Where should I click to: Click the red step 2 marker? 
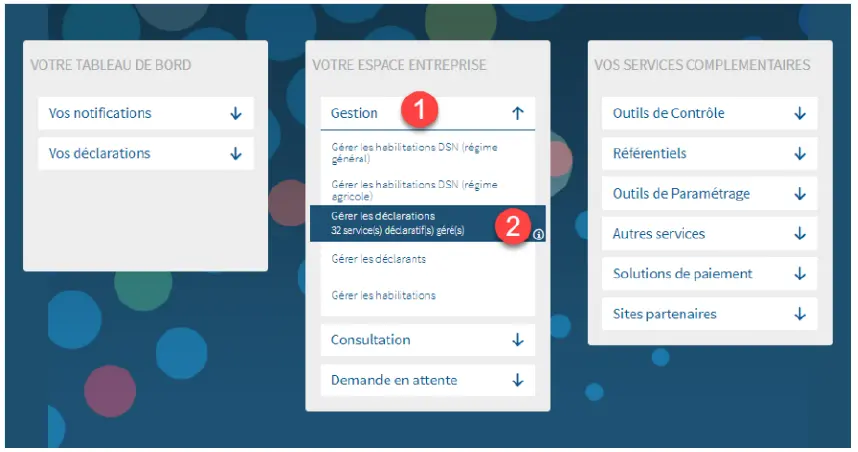pos(512,224)
